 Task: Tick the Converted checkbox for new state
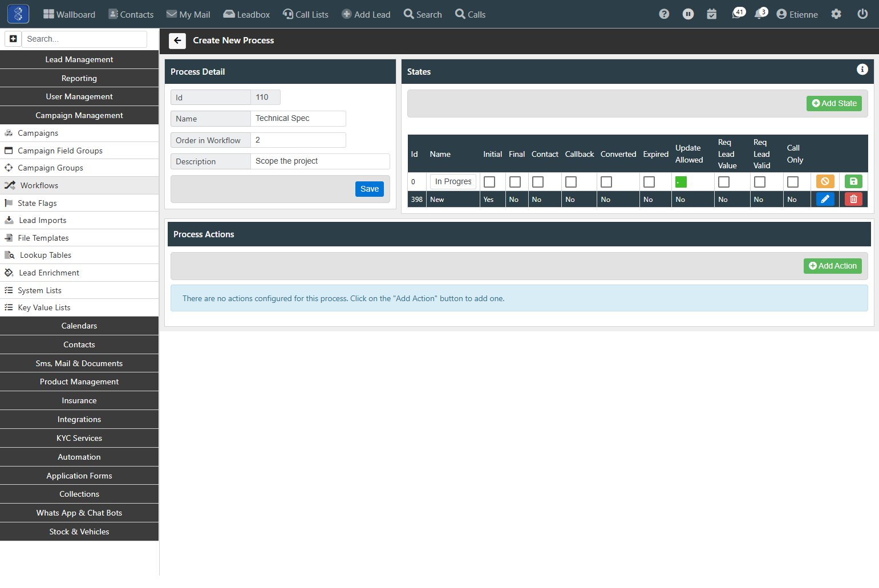click(x=606, y=182)
